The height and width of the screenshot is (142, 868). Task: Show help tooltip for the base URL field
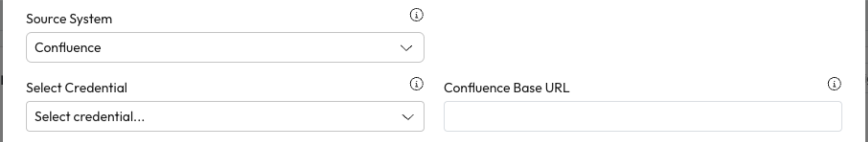(834, 84)
